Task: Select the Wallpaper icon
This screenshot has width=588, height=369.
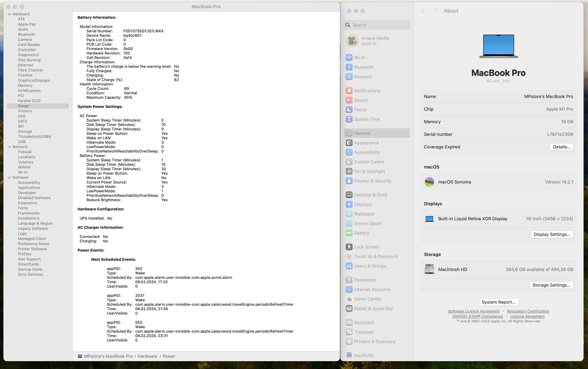Action: point(349,214)
